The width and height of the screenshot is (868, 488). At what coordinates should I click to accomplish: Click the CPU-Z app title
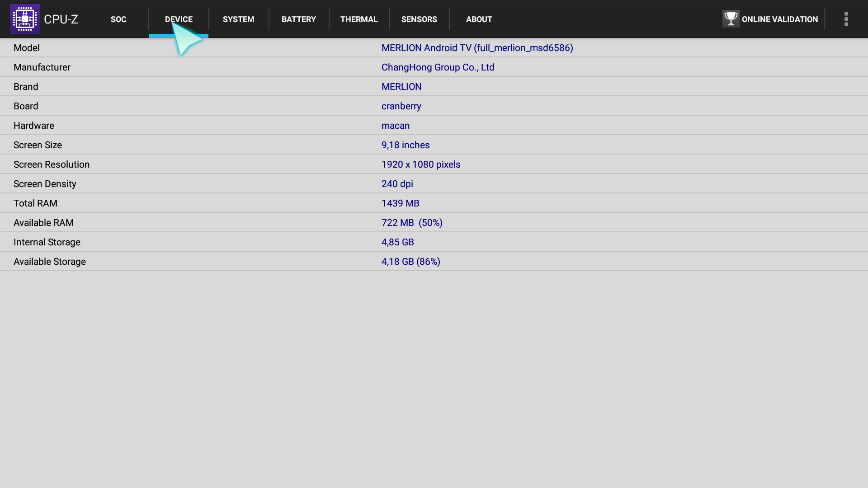pos(61,19)
